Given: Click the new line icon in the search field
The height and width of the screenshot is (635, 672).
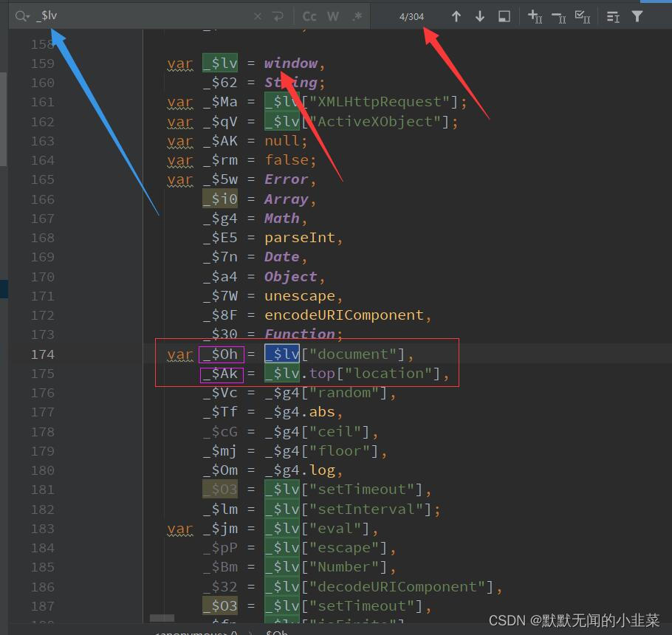Looking at the screenshot, I should click(278, 16).
